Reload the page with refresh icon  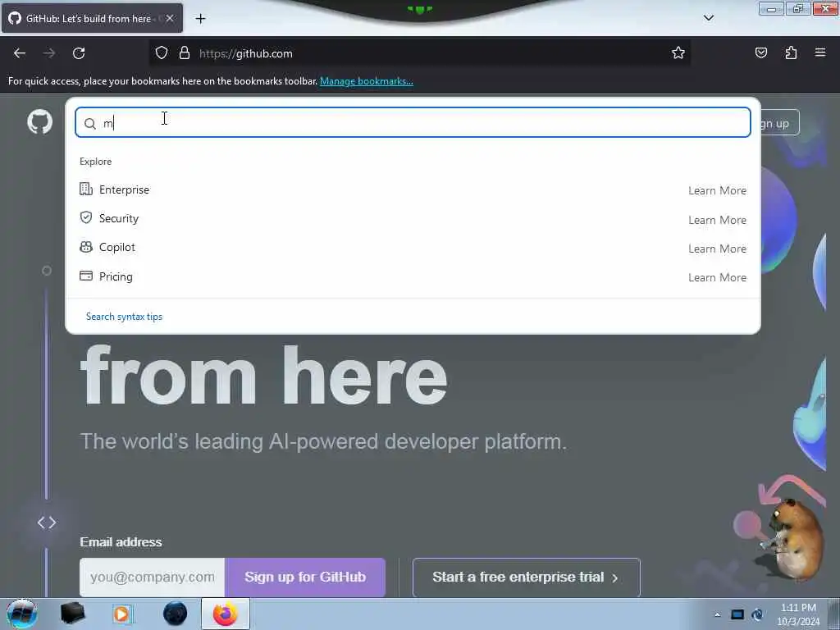click(79, 53)
